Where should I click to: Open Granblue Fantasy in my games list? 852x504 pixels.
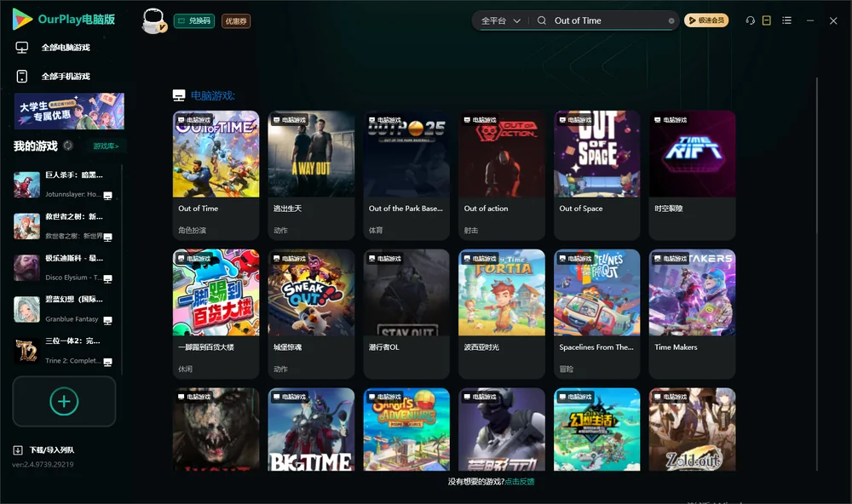click(x=63, y=310)
